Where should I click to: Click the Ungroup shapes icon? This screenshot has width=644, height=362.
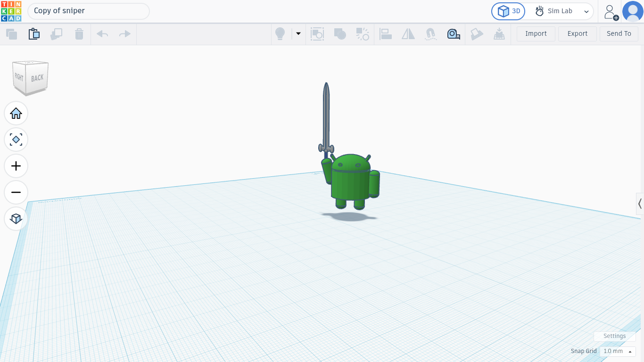point(363,34)
